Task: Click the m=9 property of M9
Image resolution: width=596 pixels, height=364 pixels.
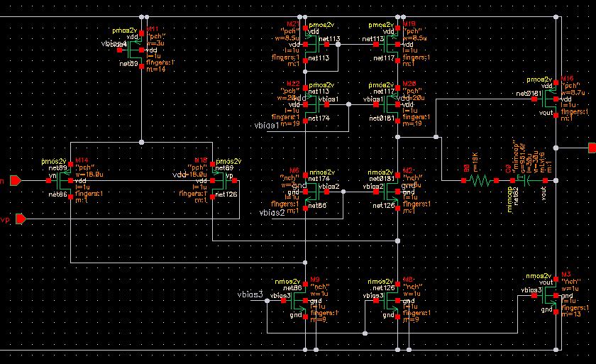Action: pos(318,320)
